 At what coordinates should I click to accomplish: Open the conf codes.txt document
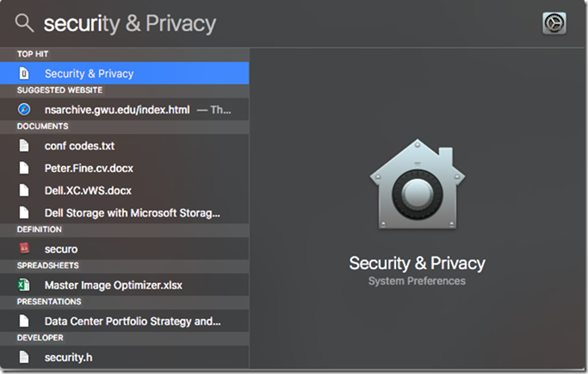click(125, 145)
